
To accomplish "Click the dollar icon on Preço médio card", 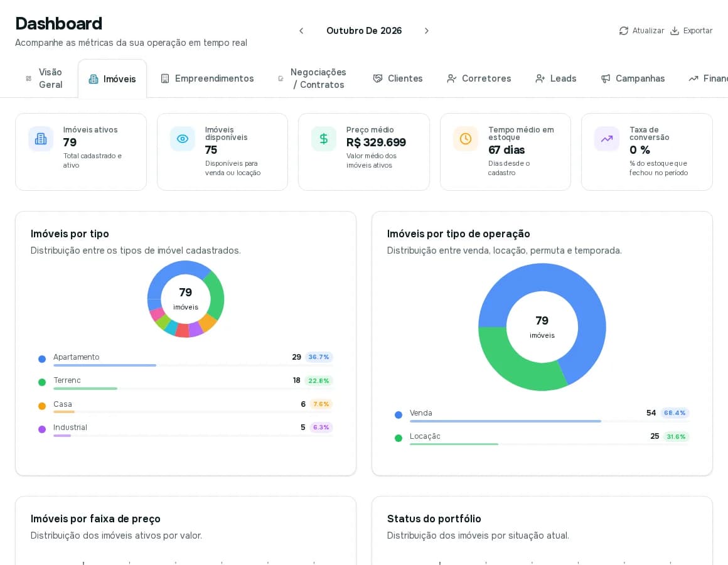I will [324, 139].
